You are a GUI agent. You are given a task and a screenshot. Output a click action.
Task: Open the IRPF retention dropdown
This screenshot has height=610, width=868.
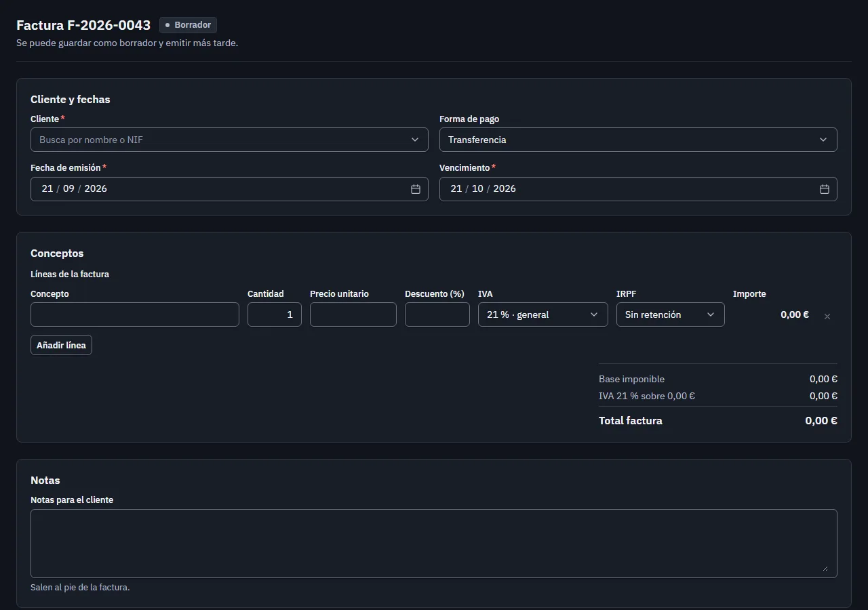click(x=670, y=314)
